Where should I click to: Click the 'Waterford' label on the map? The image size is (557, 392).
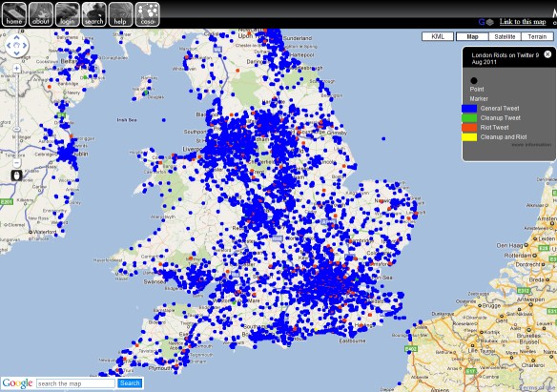(45, 232)
